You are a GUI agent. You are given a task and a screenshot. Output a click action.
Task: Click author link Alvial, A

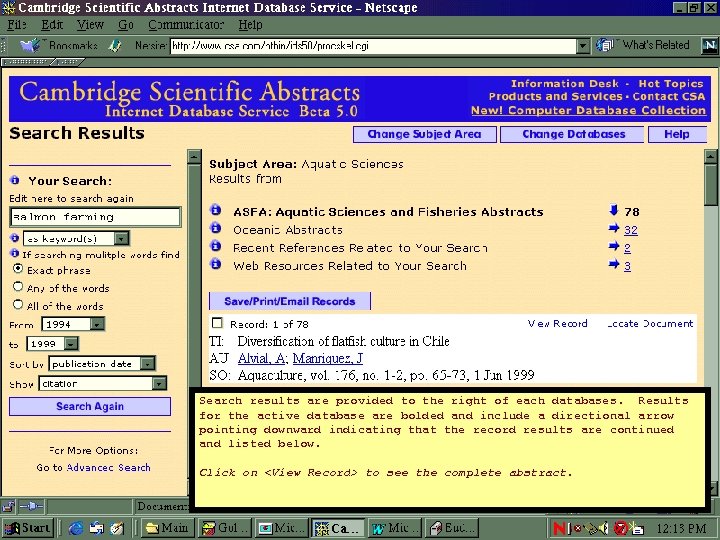[263, 358]
